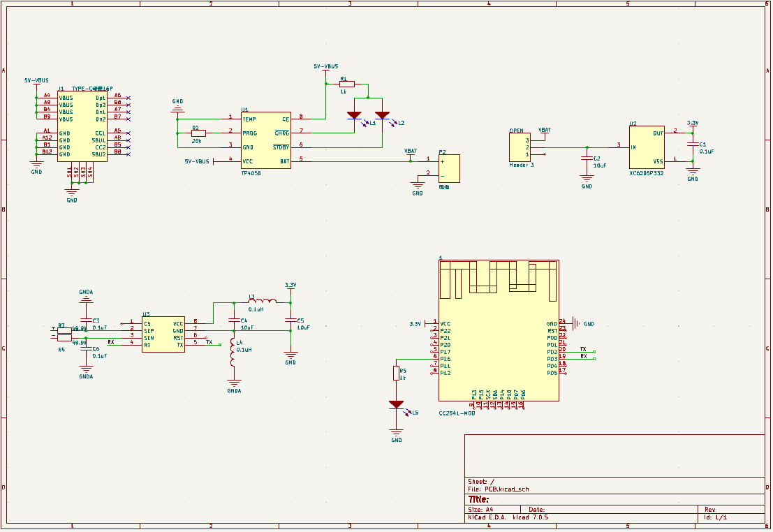Select the L3 inductor symbol
773x532 pixels.
pos(262,301)
